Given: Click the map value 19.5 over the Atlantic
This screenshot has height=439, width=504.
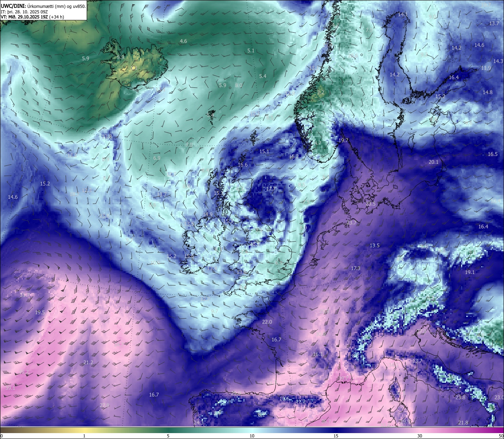Looking at the screenshot, I should pyautogui.click(x=40, y=312).
